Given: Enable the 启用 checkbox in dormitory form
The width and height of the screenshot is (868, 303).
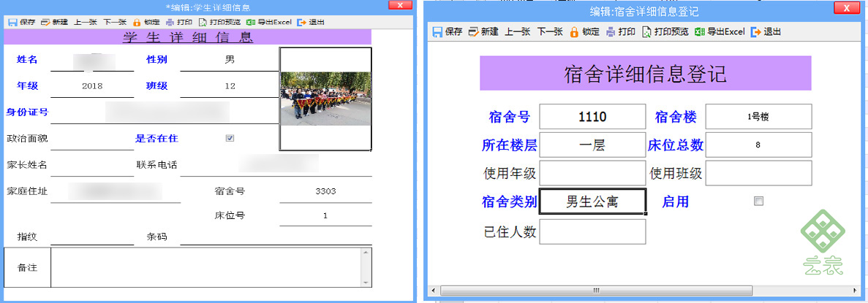Looking at the screenshot, I should click(758, 202).
